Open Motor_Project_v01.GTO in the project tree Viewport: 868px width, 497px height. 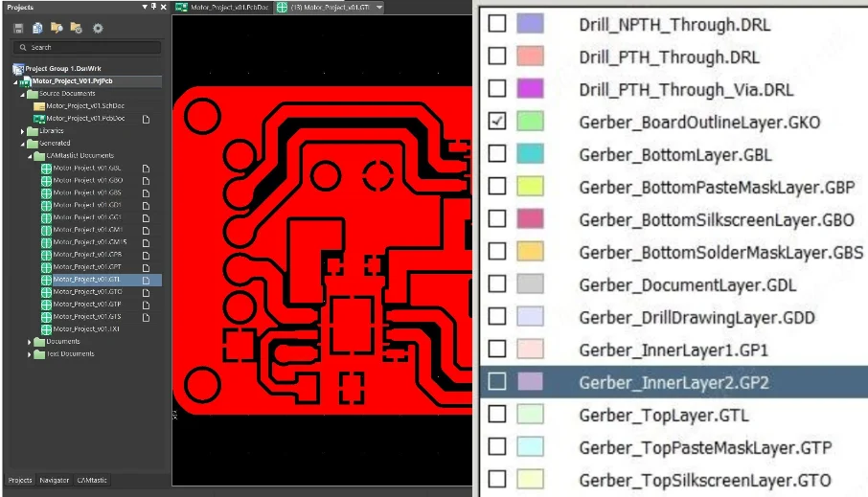88,292
